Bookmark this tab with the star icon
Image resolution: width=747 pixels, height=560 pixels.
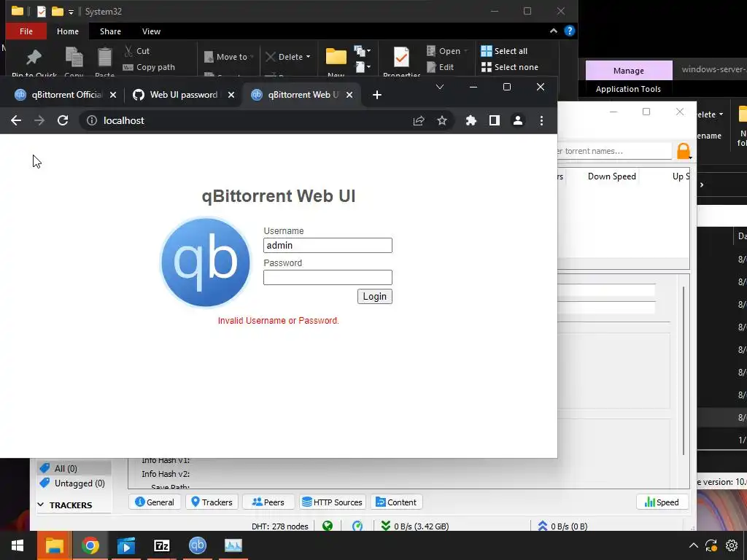[x=442, y=120]
